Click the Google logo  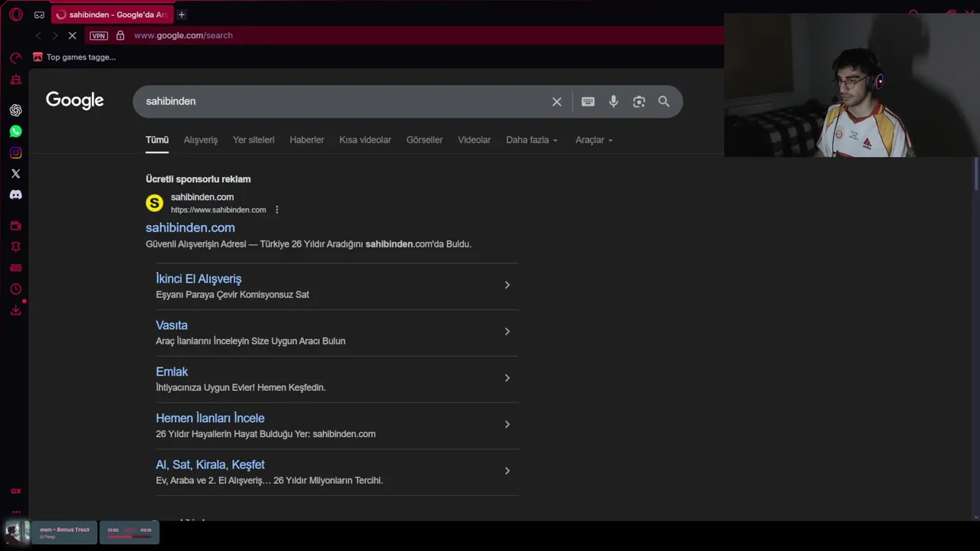(74, 101)
